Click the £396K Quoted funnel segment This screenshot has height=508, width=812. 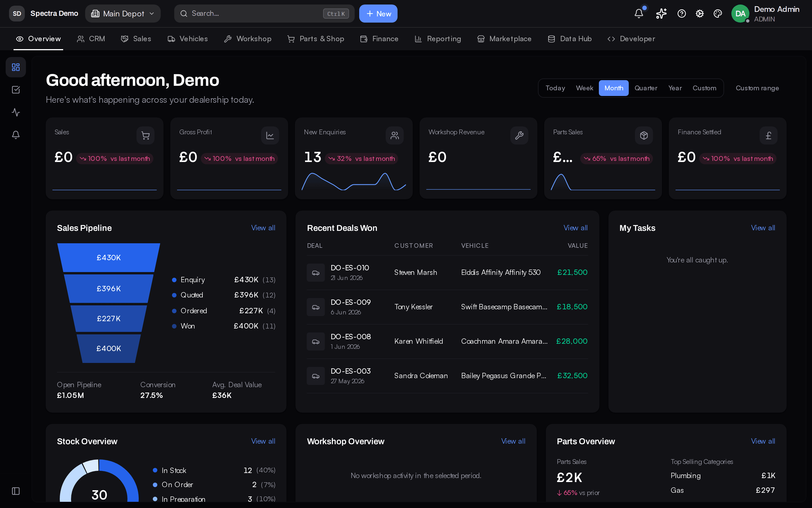(x=109, y=289)
